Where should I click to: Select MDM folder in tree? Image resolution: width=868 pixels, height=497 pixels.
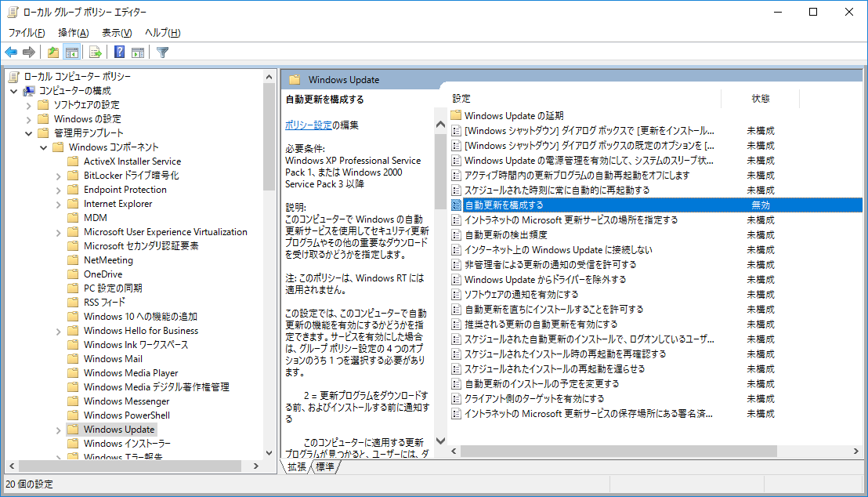96,218
